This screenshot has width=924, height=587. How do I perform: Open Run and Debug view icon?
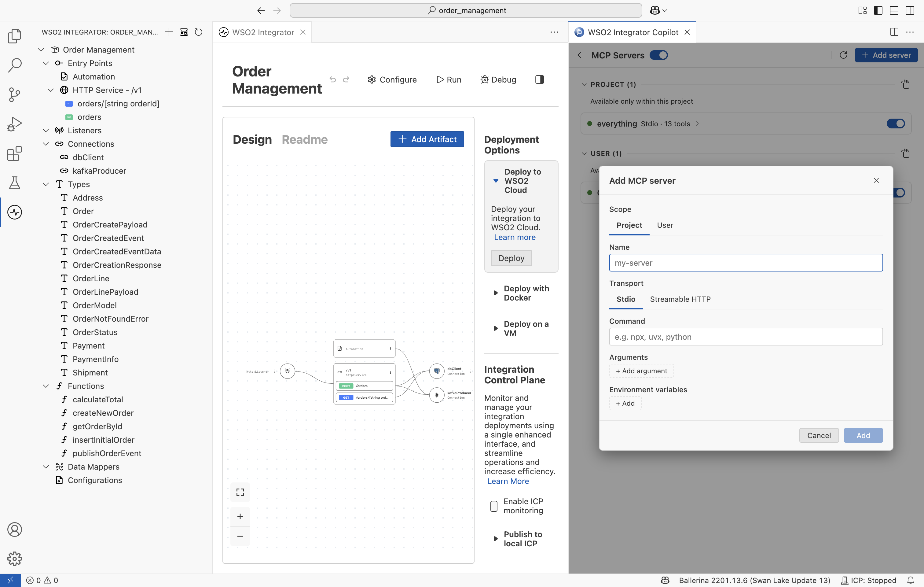(x=14, y=124)
